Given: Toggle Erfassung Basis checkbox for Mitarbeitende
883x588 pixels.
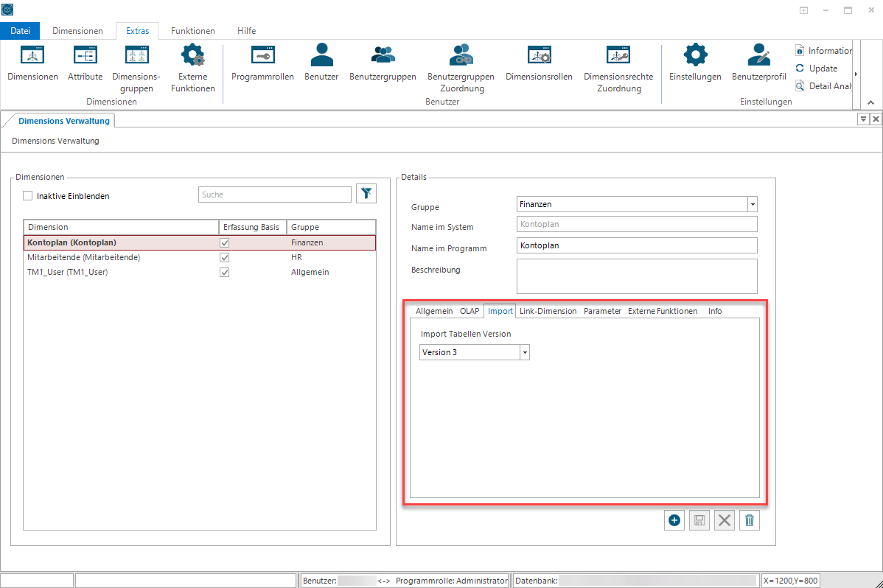Looking at the screenshot, I should pyautogui.click(x=224, y=257).
